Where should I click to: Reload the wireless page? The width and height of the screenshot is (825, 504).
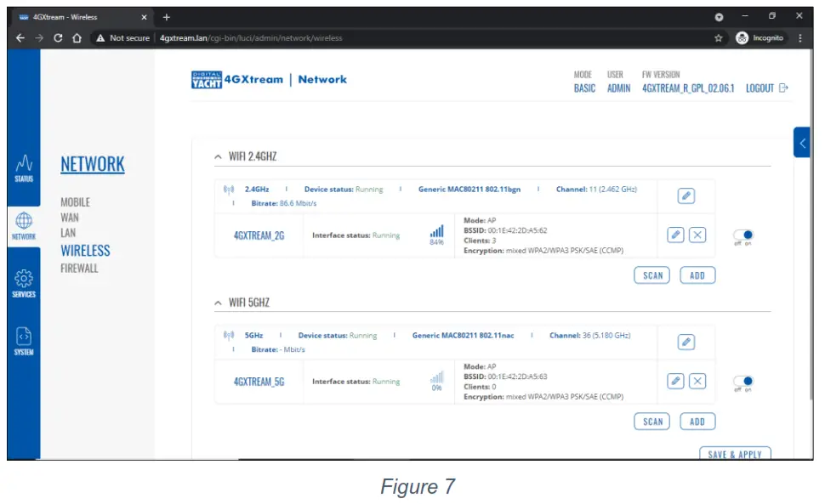[58, 38]
